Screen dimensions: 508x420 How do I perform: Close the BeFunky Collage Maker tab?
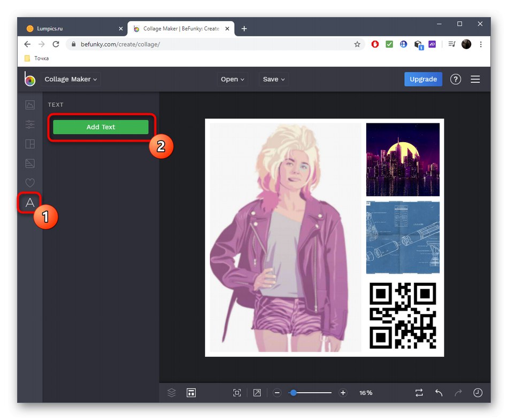(227, 29)
